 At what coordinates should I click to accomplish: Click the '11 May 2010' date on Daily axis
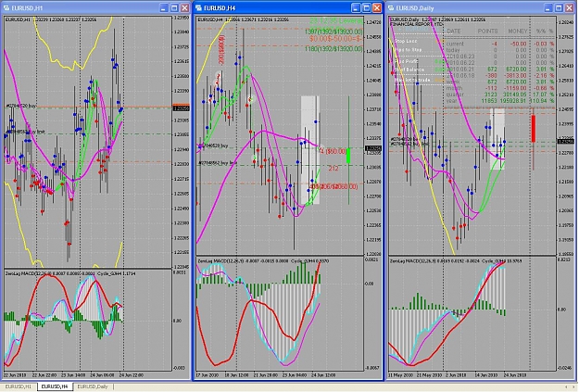[x=400, y=374]
